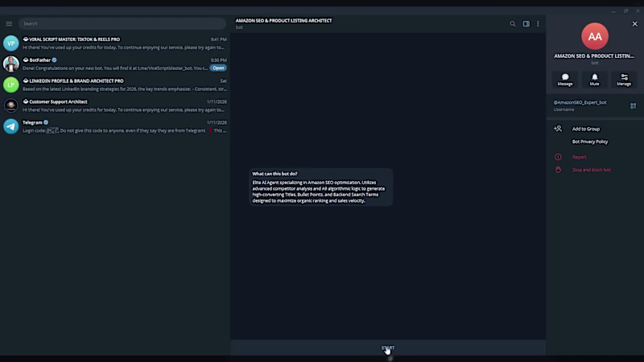Maximize the Telegram window
The width and height of the screenshot is (644, 362).
[x=626, y=11]
